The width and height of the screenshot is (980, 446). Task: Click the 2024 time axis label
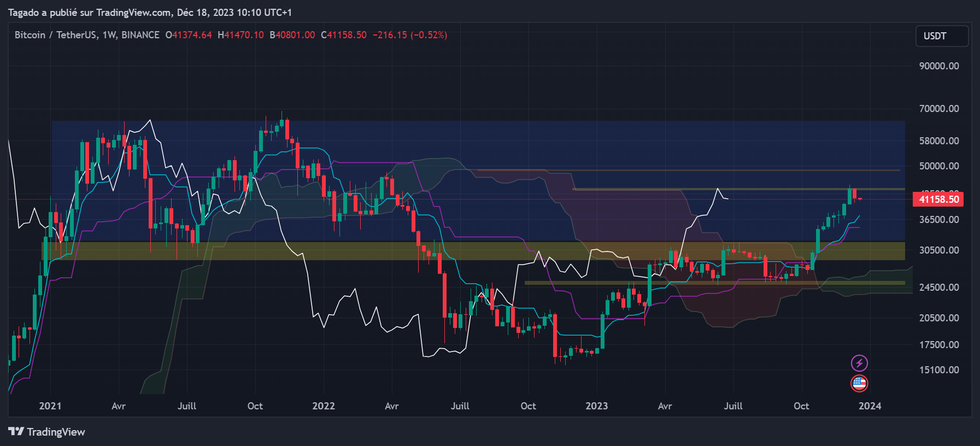pos(870,406)
